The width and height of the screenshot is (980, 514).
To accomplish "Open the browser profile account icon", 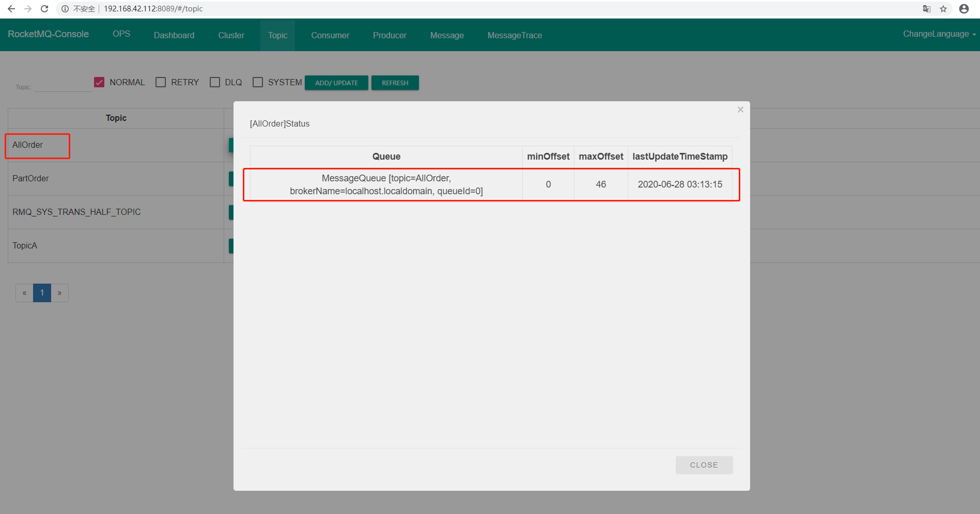I will coord(964,9).
